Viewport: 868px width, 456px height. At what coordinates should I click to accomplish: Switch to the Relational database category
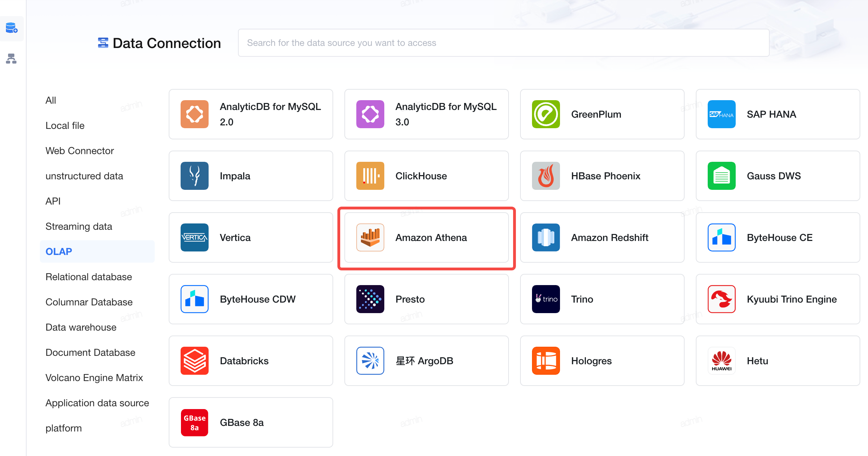click(89, 277)
